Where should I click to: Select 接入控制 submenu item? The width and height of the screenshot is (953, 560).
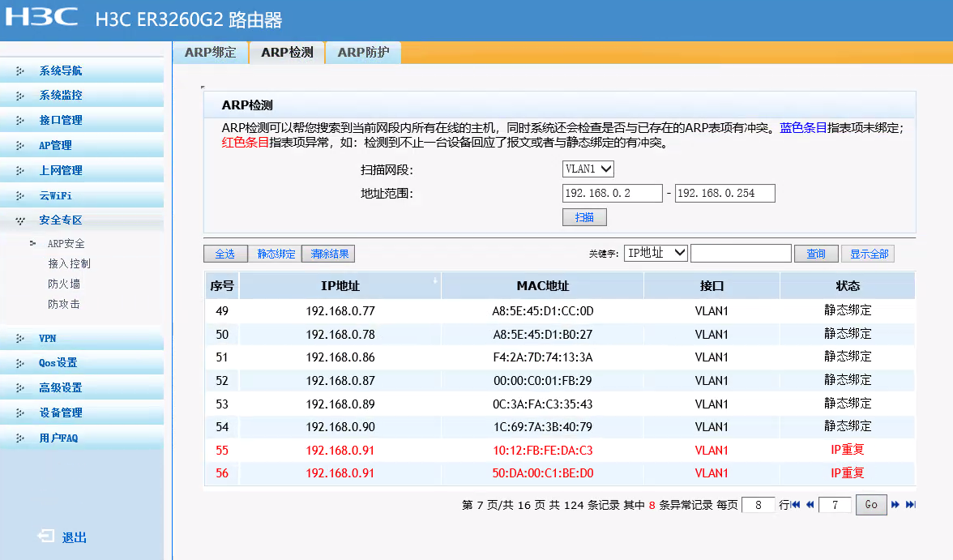pyautogui.click(x=70, y=264)
